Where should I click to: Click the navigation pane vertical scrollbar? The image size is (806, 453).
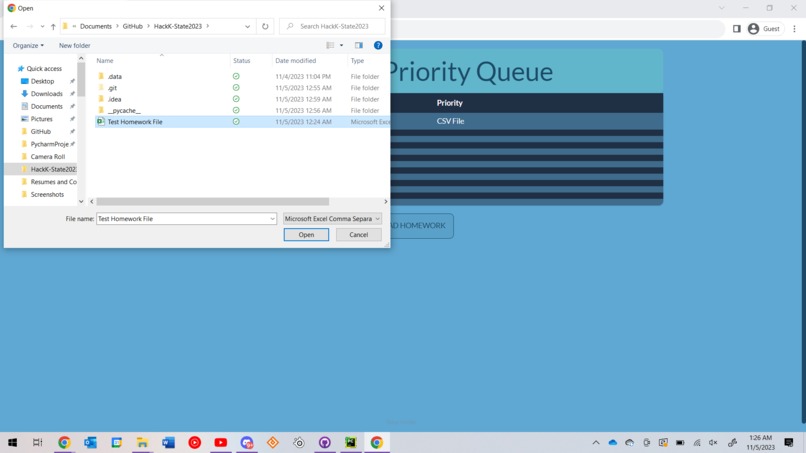(x=81, y=79)
